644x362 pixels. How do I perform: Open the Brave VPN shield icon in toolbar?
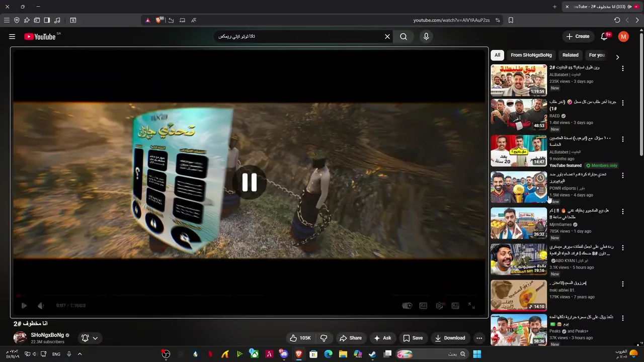[x=17, y=20]
